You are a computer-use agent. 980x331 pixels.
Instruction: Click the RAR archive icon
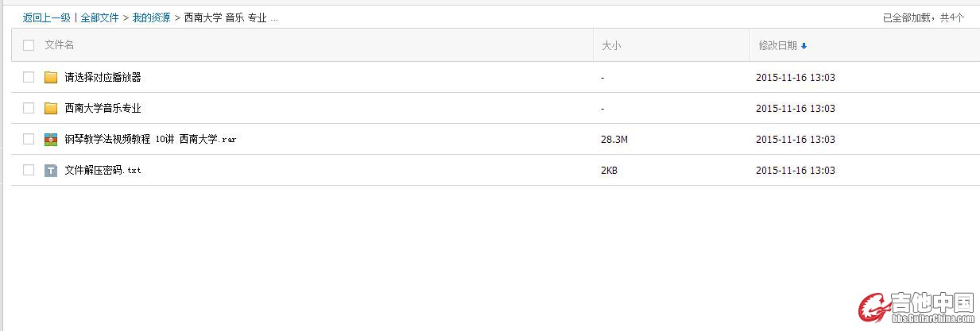(x=51, y=139)
